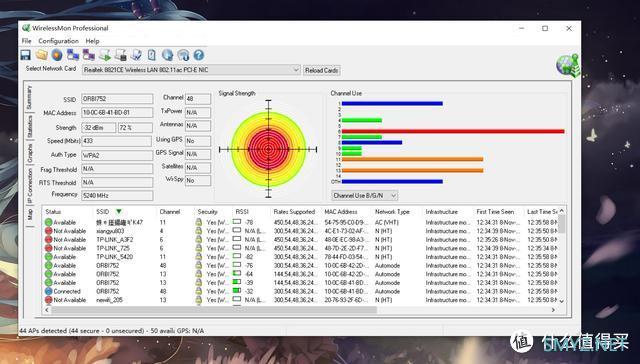Switch to the Summary side tab
640x364 pixels.
tap(29, 97)
